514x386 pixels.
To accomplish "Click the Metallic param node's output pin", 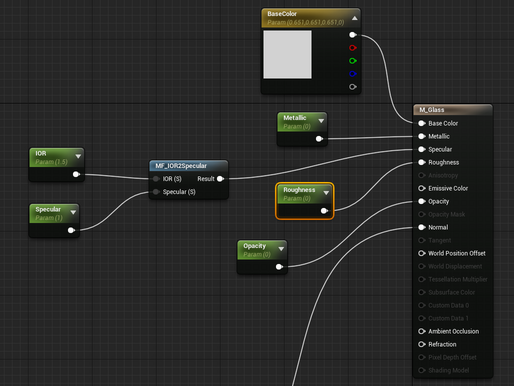I will [x=319, y=139].
